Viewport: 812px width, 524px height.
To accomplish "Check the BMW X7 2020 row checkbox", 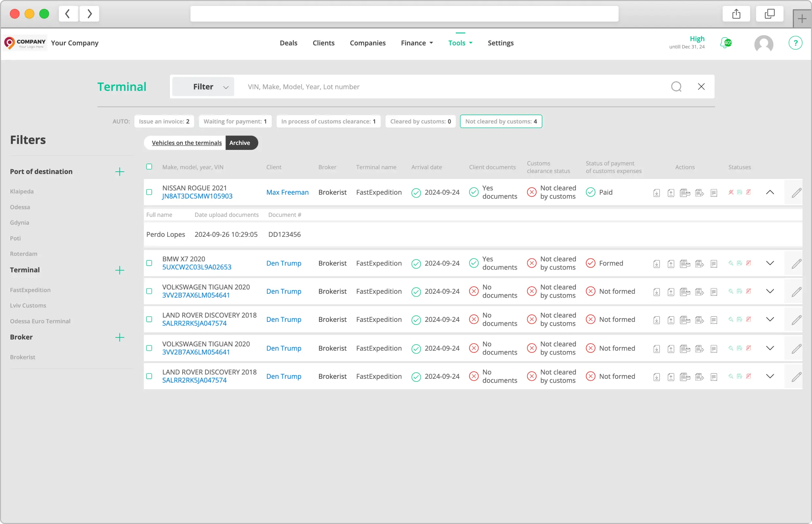I will [x=149, y=263].
